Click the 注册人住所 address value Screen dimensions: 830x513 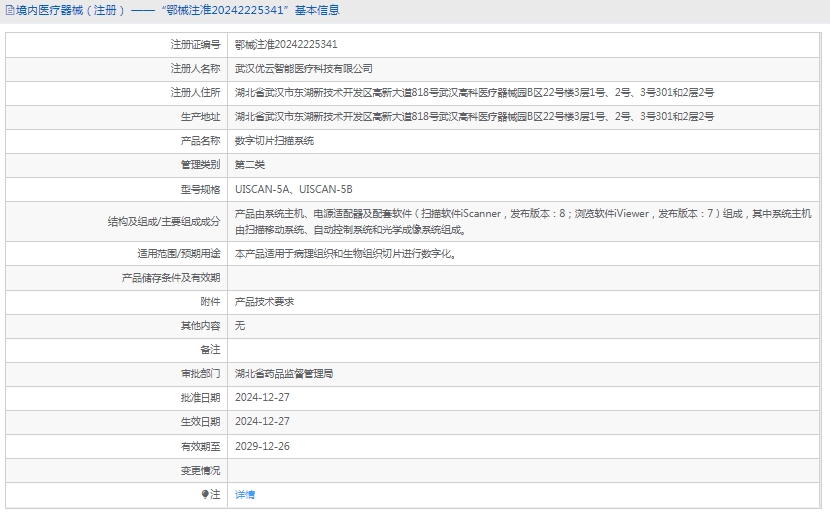474,93
